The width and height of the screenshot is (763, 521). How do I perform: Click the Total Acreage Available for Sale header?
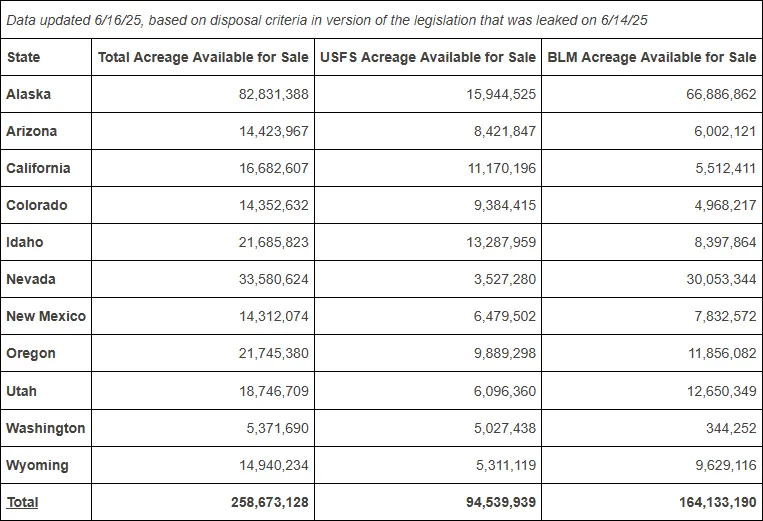click(x=203, y=57)
